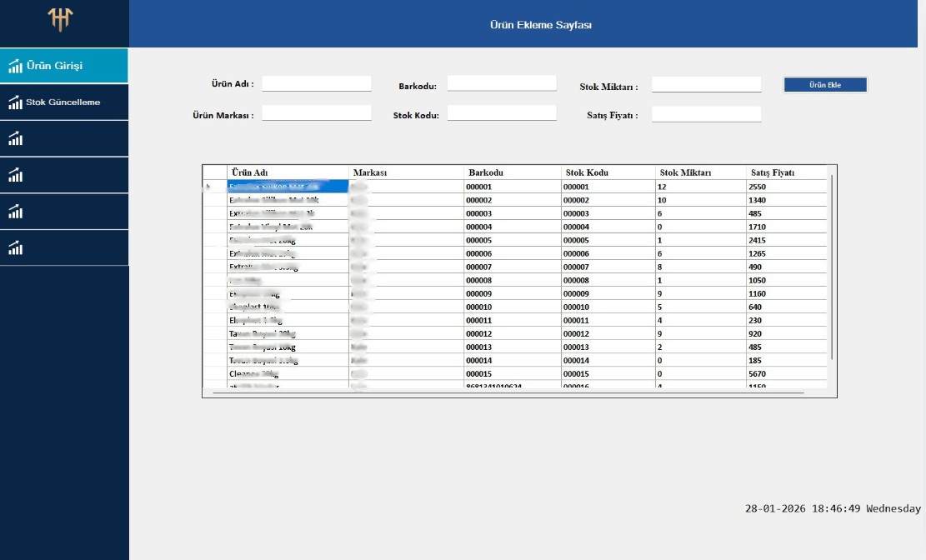
Task: Click the Ürün Markası text field
Action: [x=317, y=113]
